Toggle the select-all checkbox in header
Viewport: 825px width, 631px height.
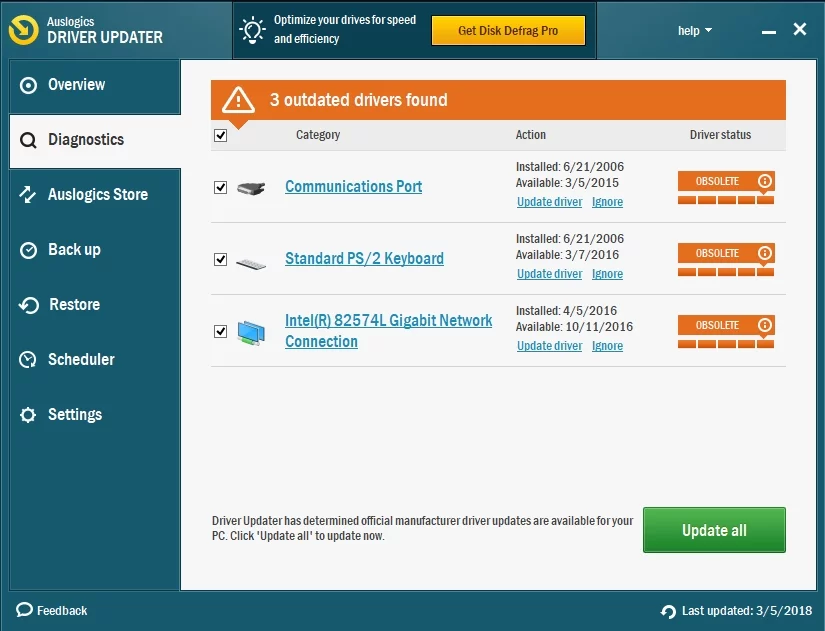(x=221, y=135)
